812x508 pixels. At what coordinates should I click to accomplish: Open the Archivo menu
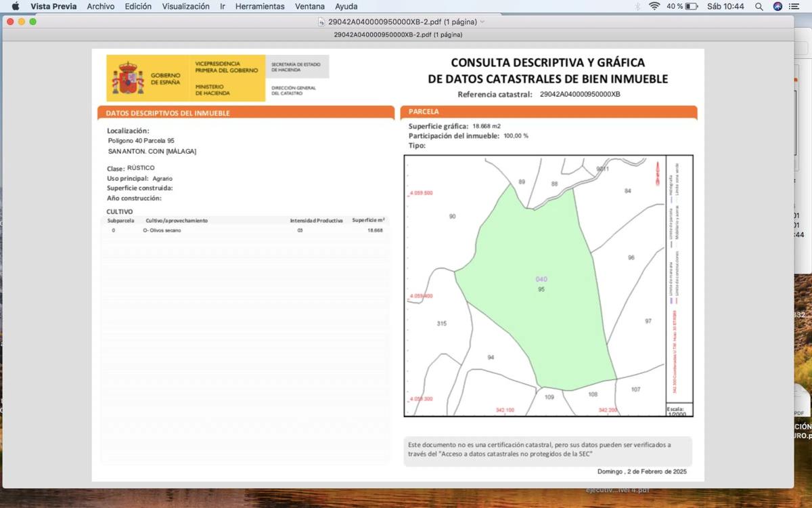100,6
